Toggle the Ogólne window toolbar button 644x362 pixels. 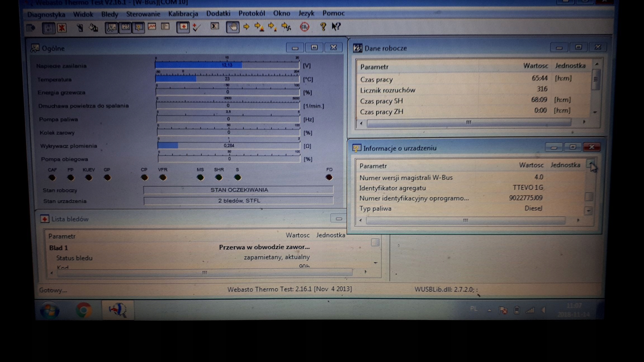[112, 27]
